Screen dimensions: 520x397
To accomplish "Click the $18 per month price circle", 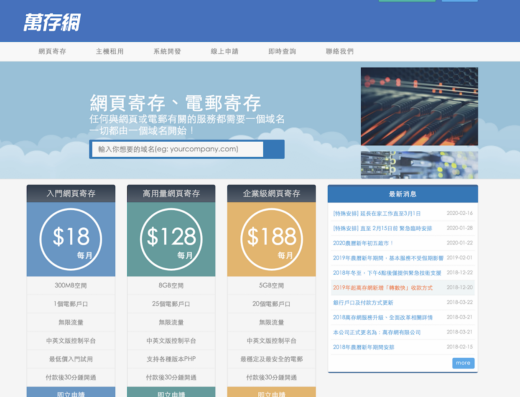I will coord(71,239).
